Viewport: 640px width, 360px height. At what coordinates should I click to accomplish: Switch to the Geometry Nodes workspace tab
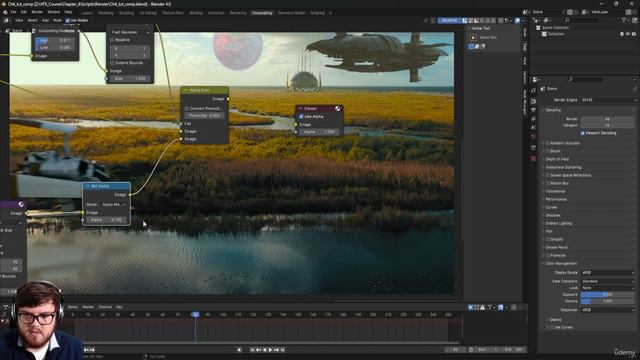pos(291,13)
